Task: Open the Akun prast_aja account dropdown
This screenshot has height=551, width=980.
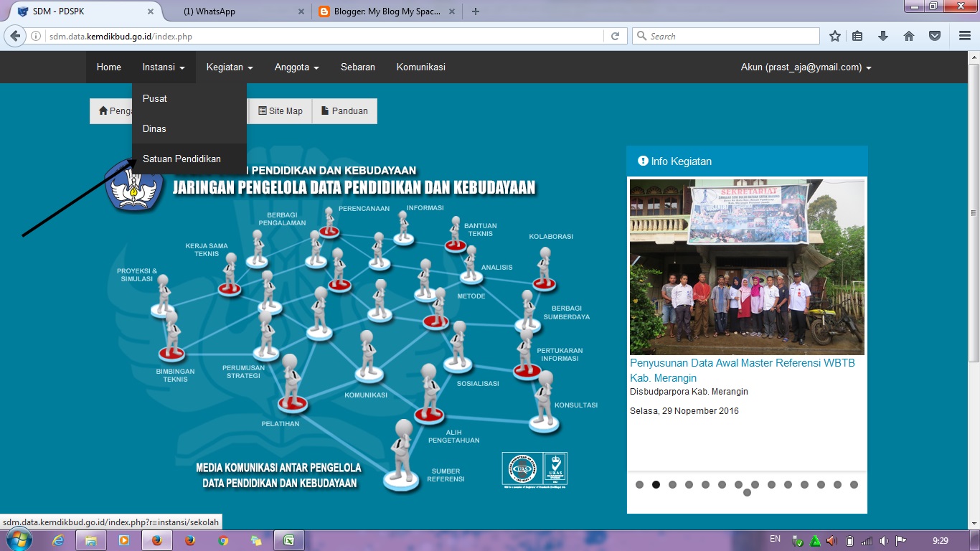Action: point(805,67)
